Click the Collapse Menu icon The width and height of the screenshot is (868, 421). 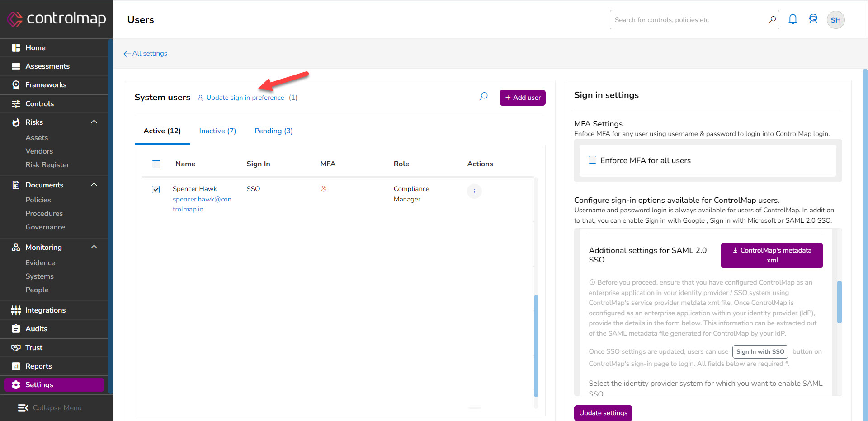(x=23, y=408)
